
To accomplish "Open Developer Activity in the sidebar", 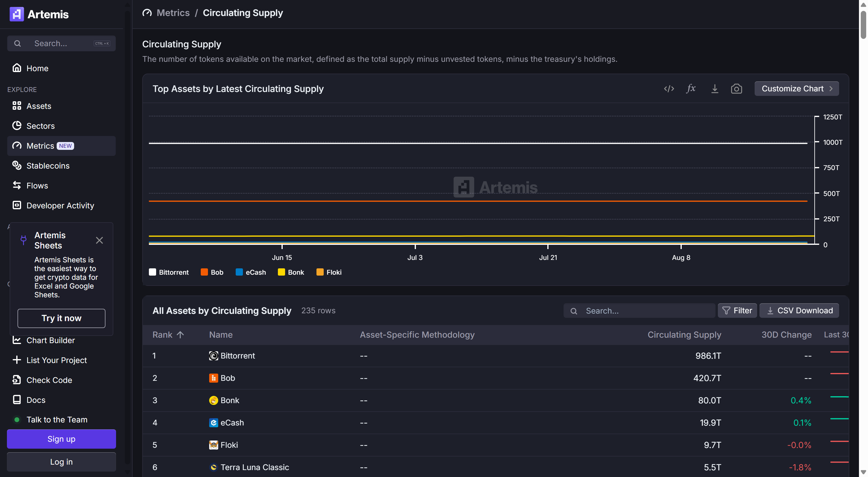I will 61,205.
